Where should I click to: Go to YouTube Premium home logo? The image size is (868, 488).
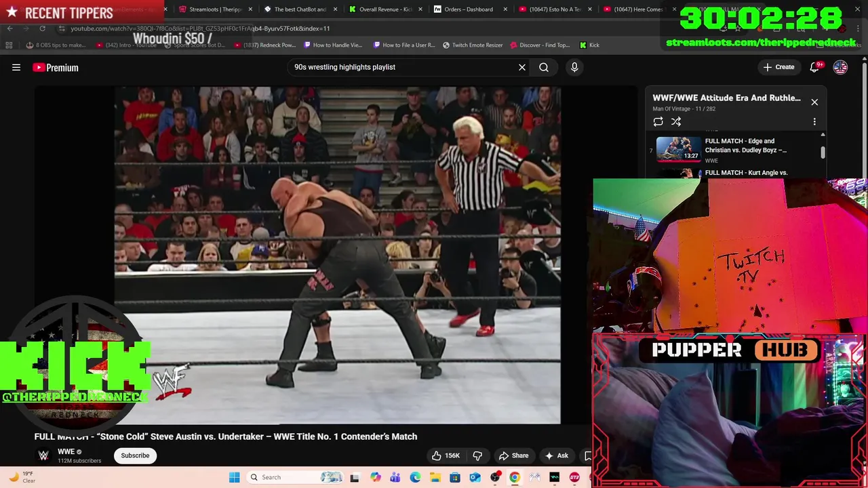click(x=56, y=67)
